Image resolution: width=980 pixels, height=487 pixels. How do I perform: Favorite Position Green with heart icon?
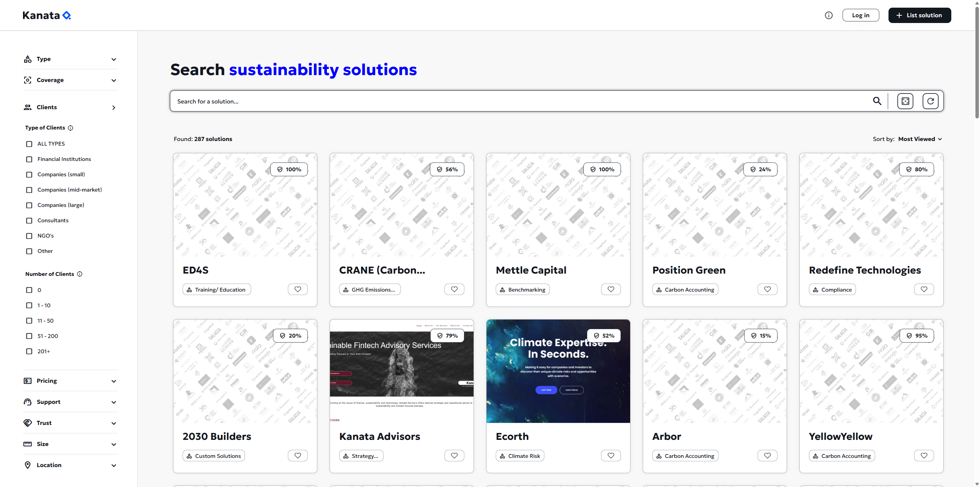[x=768, y=289]
